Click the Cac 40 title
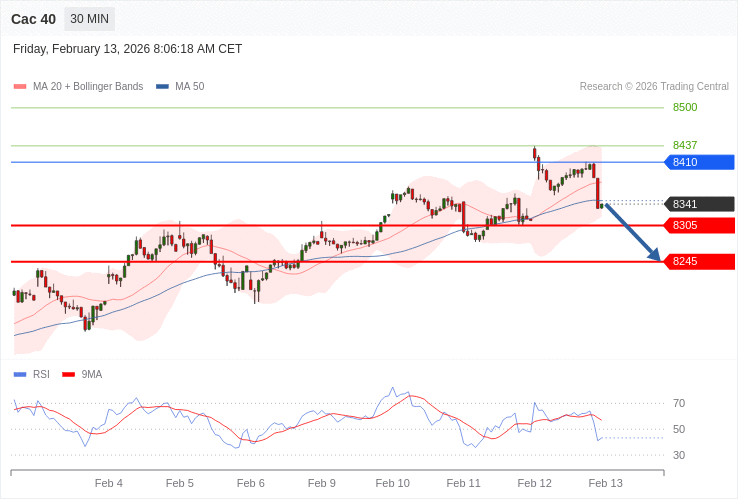 point(33,19)
